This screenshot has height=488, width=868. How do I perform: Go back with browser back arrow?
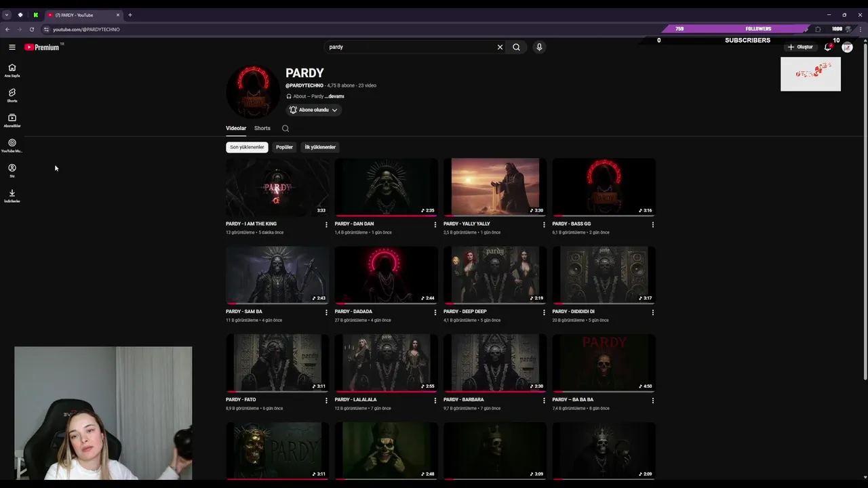(x=7, y=29)
